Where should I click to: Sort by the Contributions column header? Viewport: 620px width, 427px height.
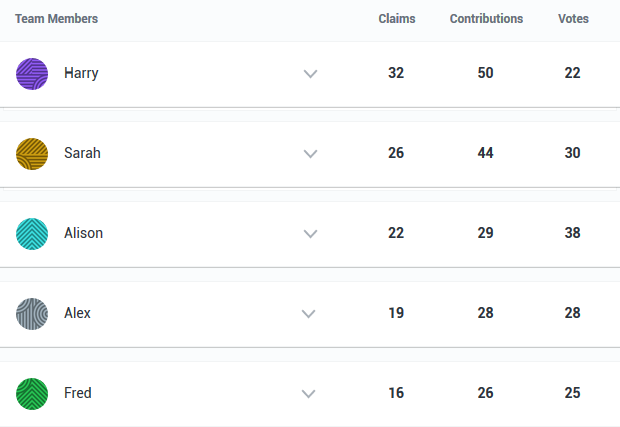(486, 19)
